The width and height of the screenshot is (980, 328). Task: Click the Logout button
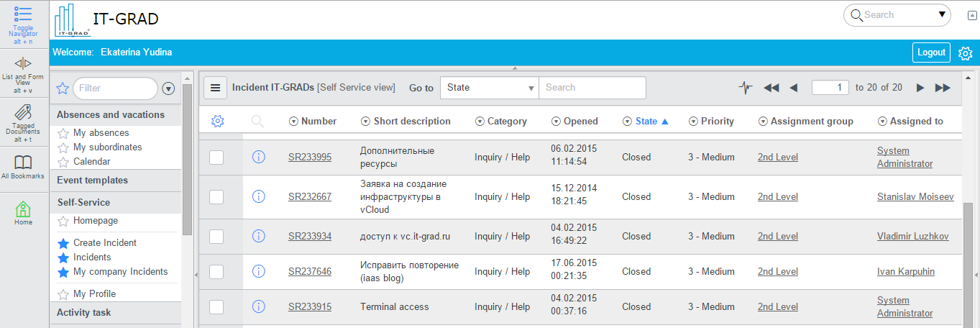click(x=931, y=53)
